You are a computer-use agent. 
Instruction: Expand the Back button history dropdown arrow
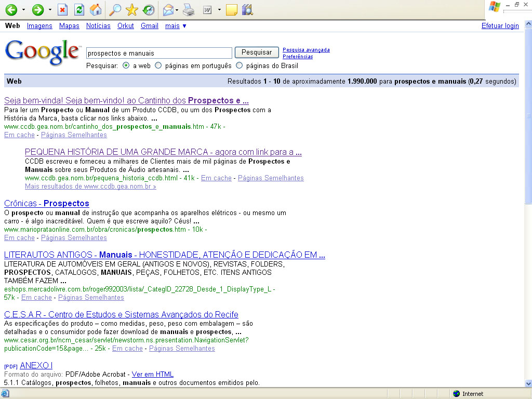coord(23,9)
